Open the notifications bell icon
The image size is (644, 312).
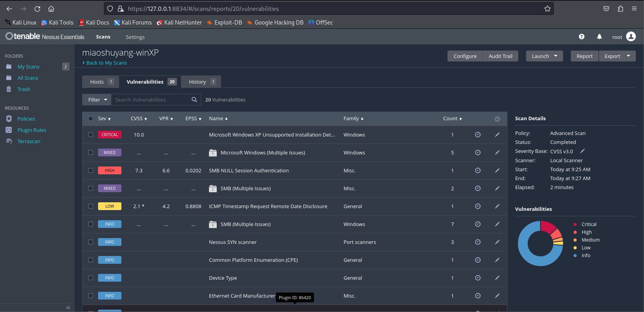click(599, 37)
